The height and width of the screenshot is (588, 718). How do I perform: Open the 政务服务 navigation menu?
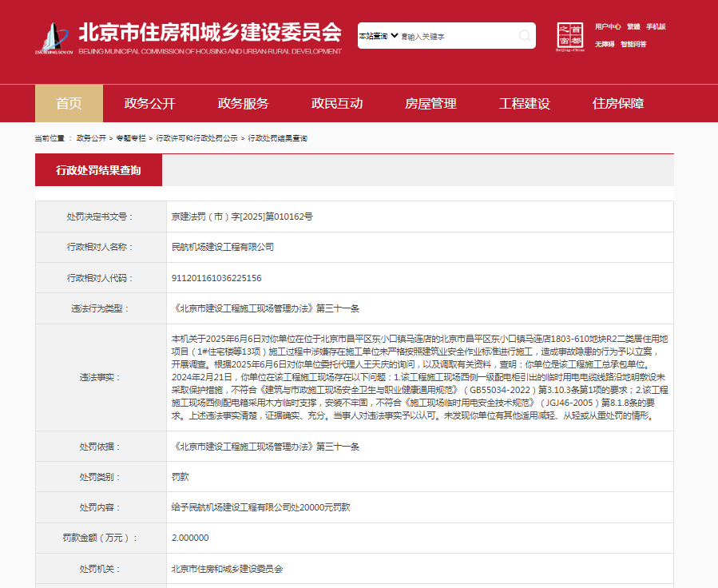coord(243,103)
